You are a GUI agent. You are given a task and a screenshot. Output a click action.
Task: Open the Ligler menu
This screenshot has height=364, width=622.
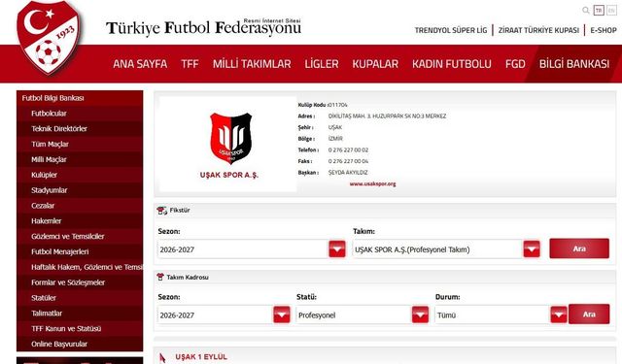tap(322, 64)
